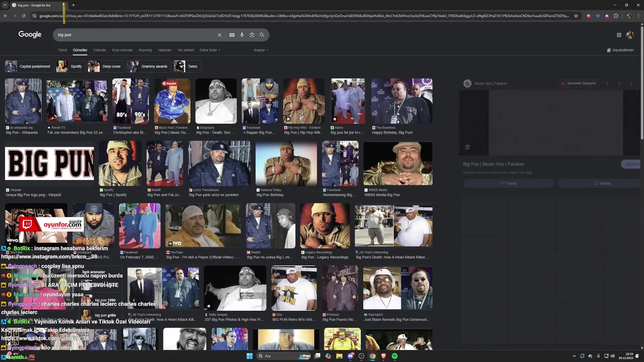Click Görüntü Düzenle in the preview panel
The image size is (644, 362).
pyautogui.click(x=579, y=83)
